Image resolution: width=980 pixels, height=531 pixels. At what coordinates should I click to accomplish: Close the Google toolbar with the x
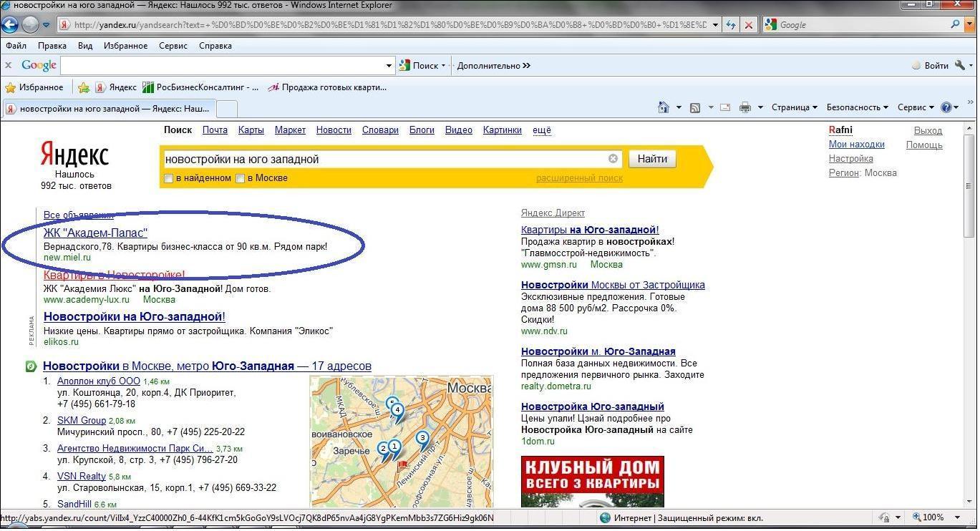click(9, 65)
